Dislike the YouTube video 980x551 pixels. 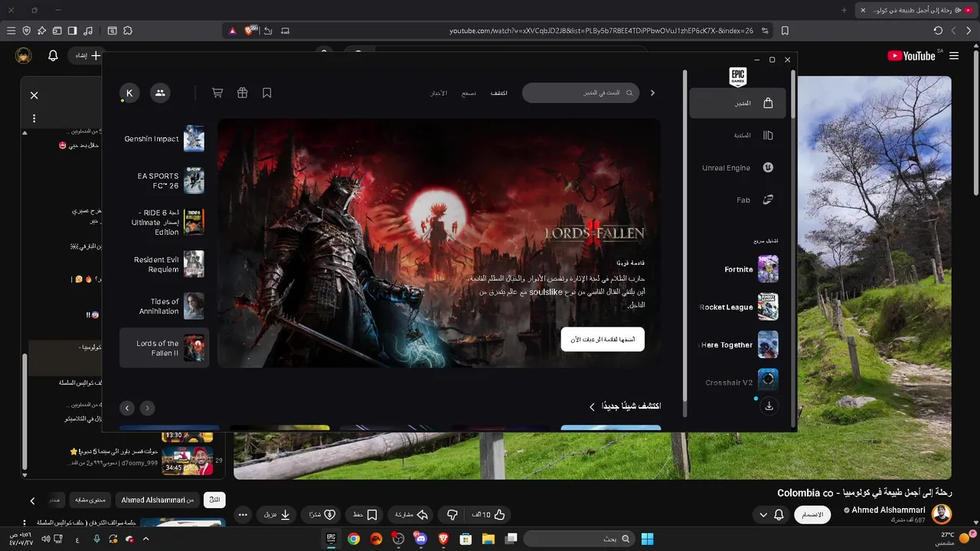coord(452,515)
